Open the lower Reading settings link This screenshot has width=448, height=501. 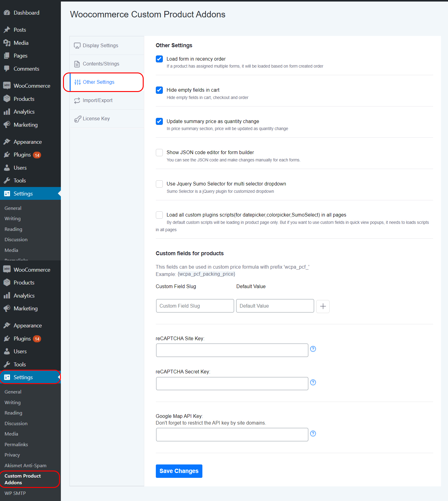(x=13, y=413)
